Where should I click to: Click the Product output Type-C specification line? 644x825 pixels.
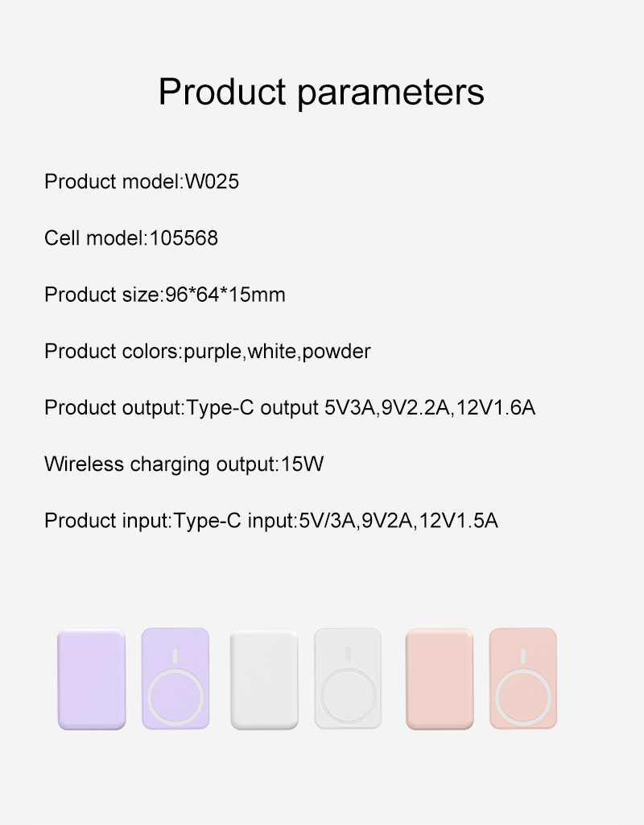pyautogui.click(x=290, y=408)
